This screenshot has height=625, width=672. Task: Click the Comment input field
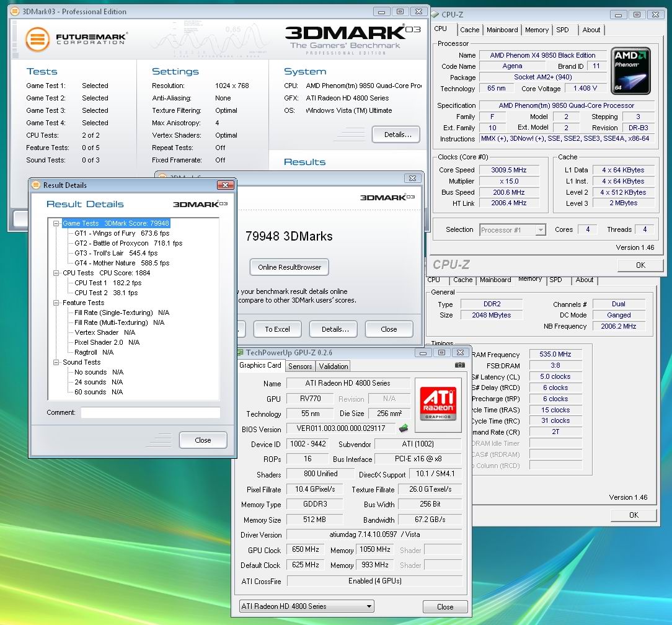click(151, 412)
